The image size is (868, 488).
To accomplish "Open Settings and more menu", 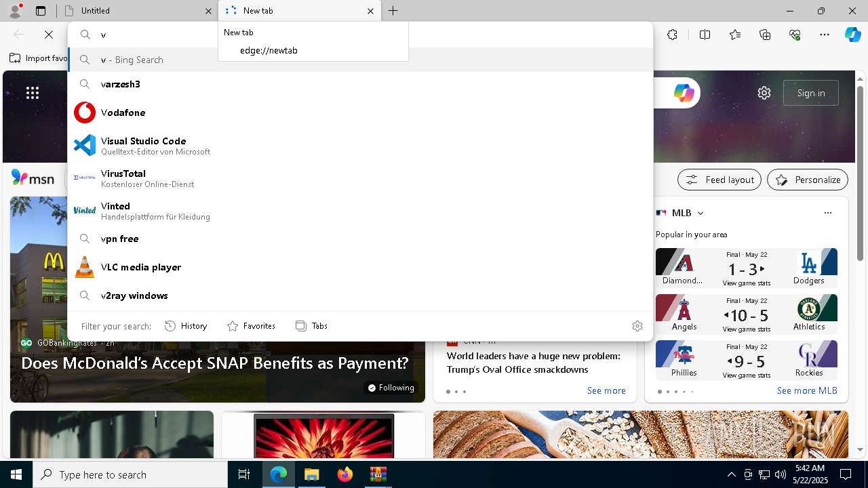I will click(x=825, y=35).
